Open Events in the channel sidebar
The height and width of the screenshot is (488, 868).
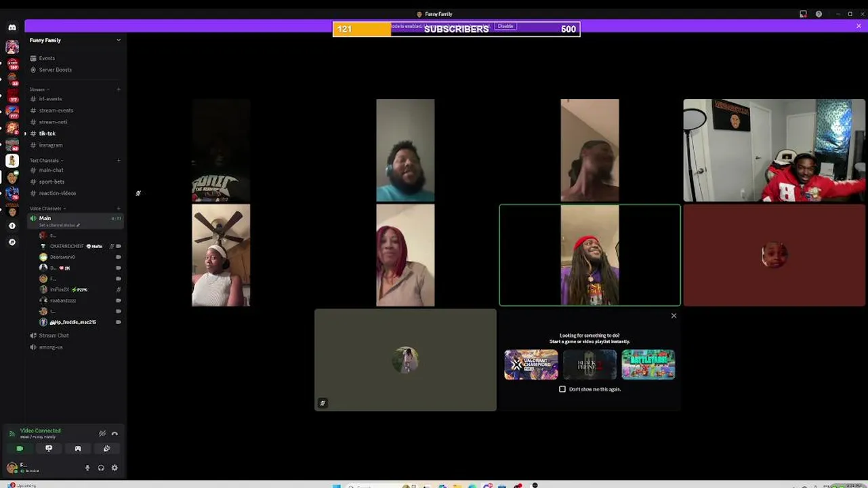coord(75,58)
